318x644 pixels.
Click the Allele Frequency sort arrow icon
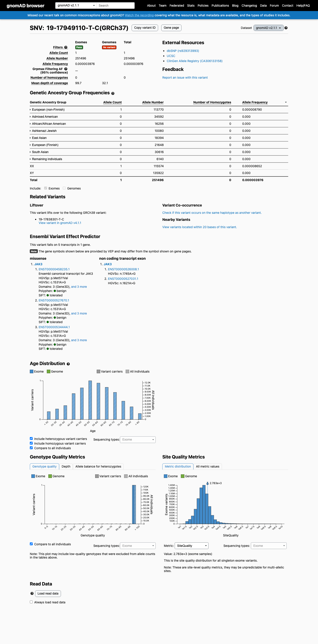point(286,102)
